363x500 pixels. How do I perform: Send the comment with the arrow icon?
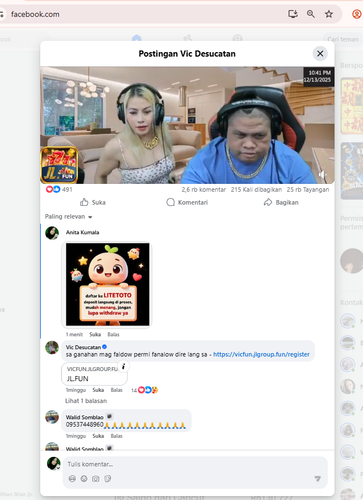tap(318, 479)
